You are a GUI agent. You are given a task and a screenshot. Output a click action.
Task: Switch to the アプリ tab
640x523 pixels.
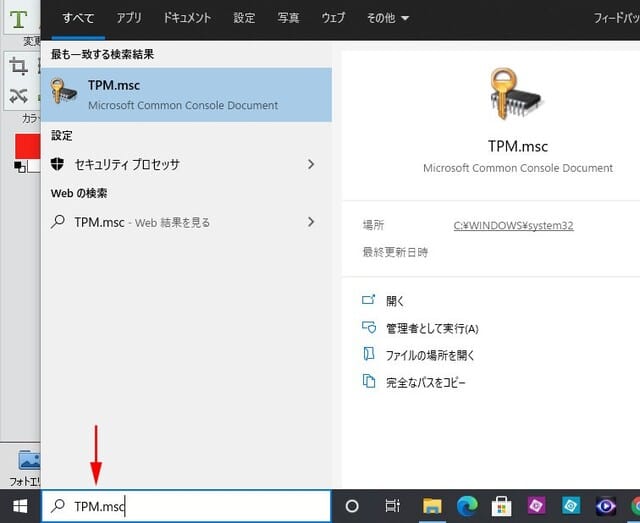[x=128, y=18]
